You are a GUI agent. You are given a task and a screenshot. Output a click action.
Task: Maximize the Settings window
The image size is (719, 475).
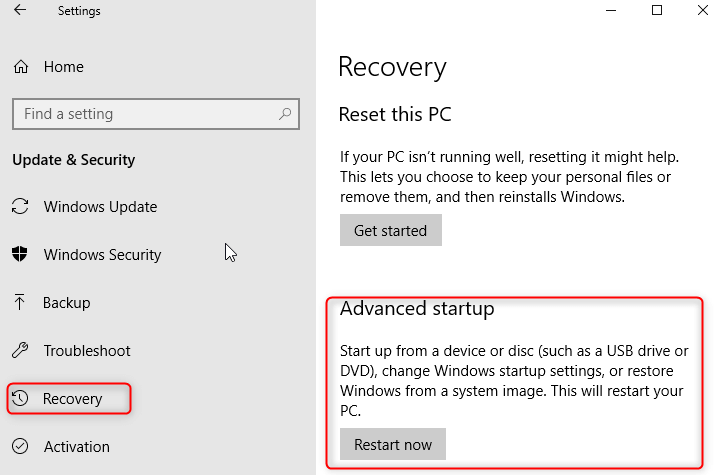[657, 11]
